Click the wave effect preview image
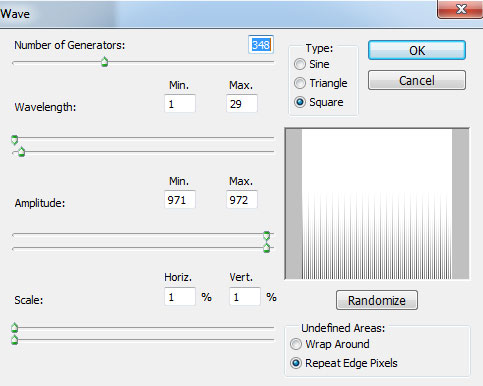 pos(377,204)
